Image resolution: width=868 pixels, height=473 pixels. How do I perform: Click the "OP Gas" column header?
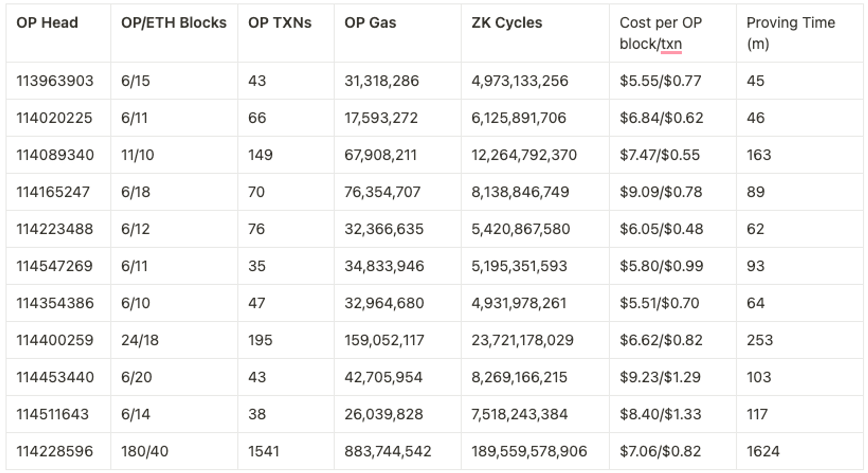pos(370,23)
